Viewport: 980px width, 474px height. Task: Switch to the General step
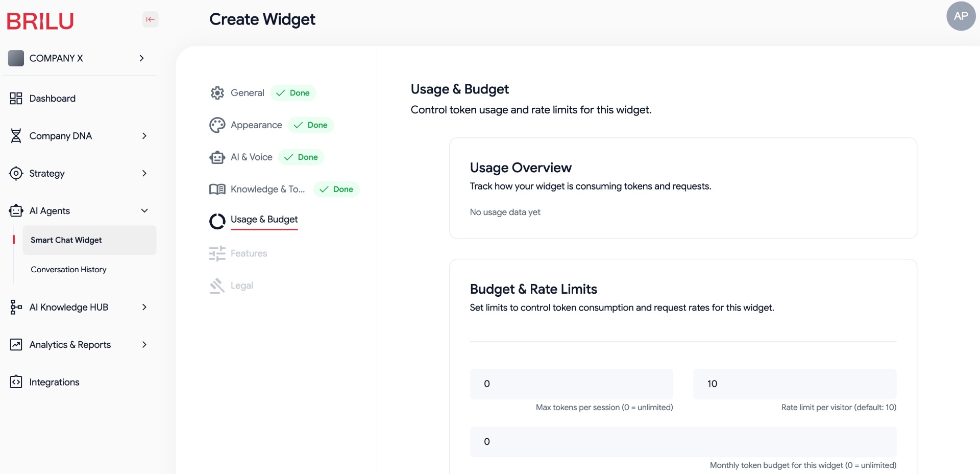248,93
